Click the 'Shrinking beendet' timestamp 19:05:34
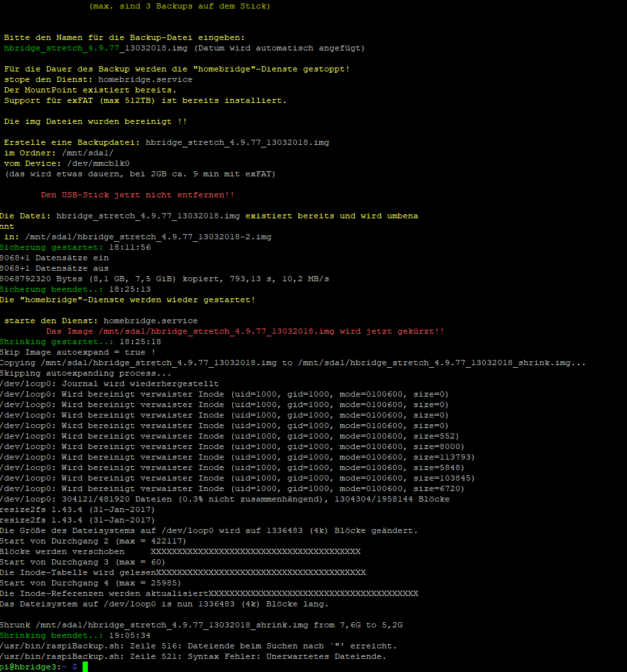 [x=130, y=635]
